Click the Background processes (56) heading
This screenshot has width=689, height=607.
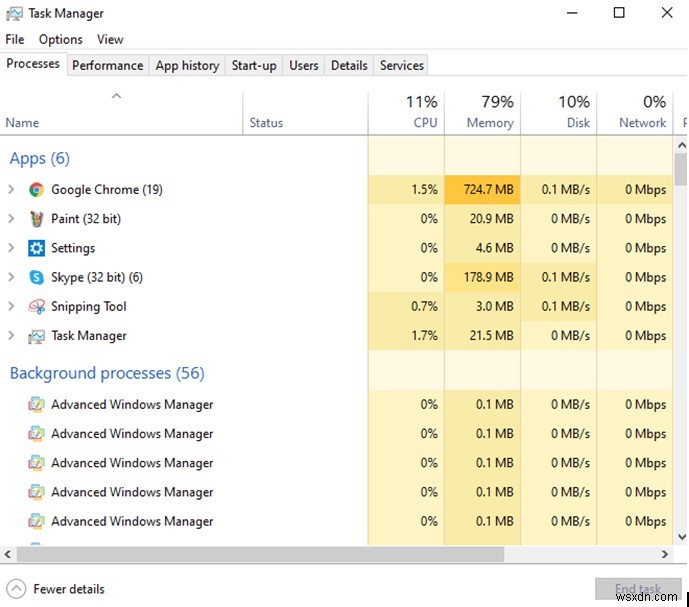click(107, 374)
